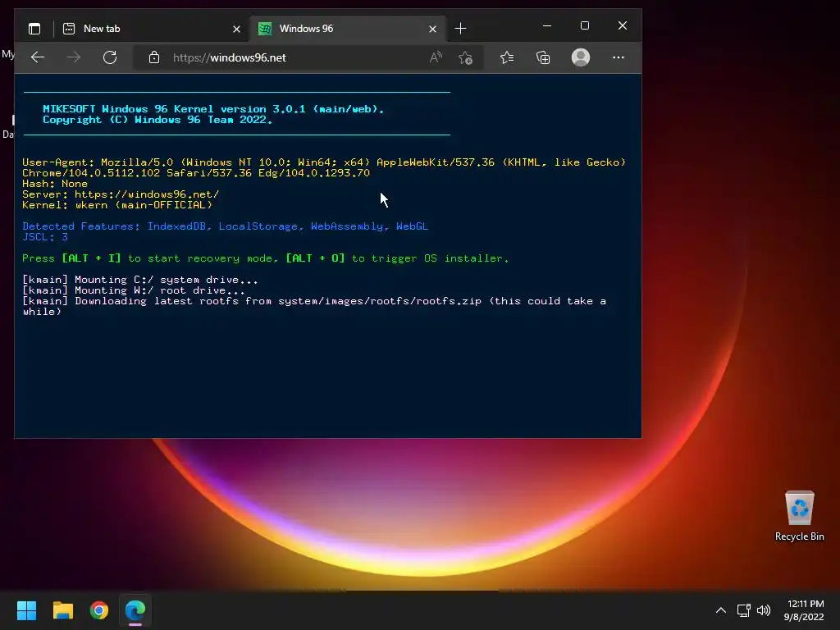The image size is (840, 630).
Task: Select the Recycle Bin desktop icon
Action: tap(799, 517)
